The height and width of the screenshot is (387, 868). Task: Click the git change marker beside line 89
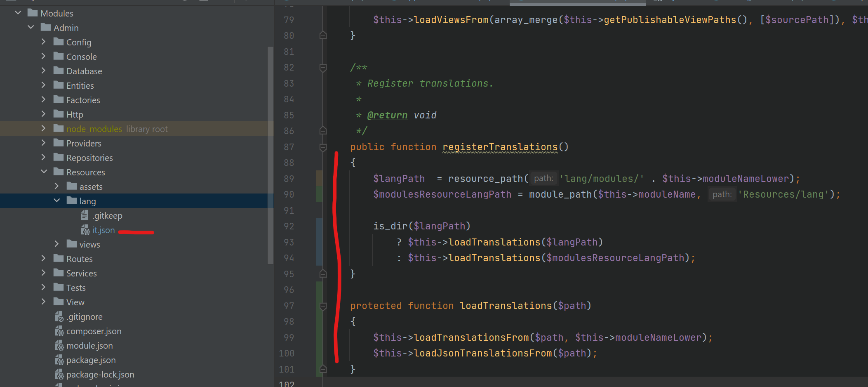click(x=318, y=178)
